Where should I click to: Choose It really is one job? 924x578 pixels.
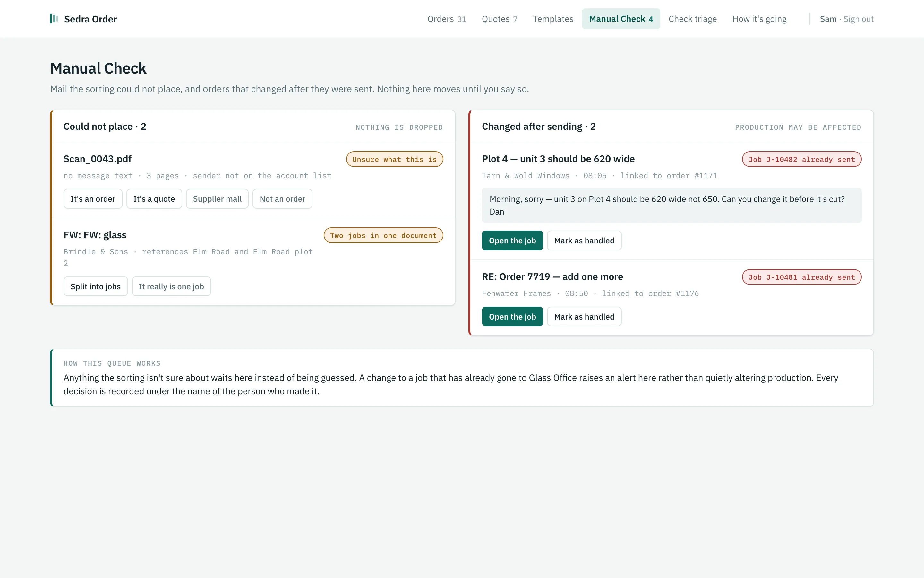(x=171, y=286)
